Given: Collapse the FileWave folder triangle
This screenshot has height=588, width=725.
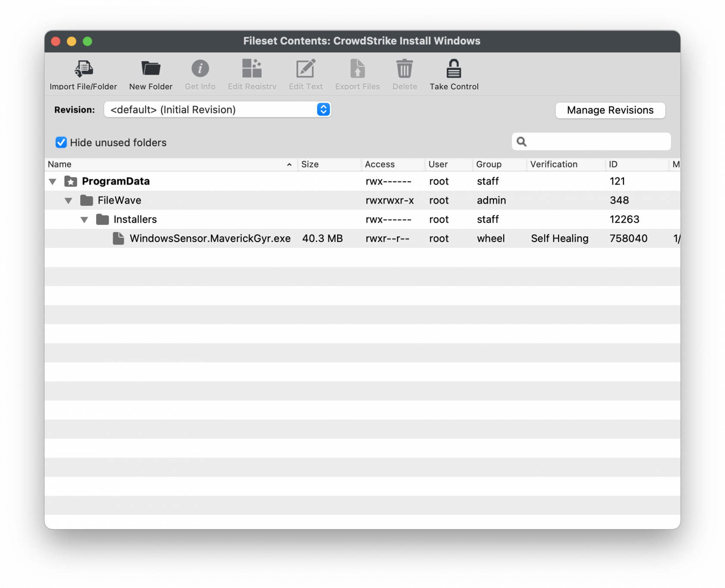Looking at the screenshot, I should (69, 201).
